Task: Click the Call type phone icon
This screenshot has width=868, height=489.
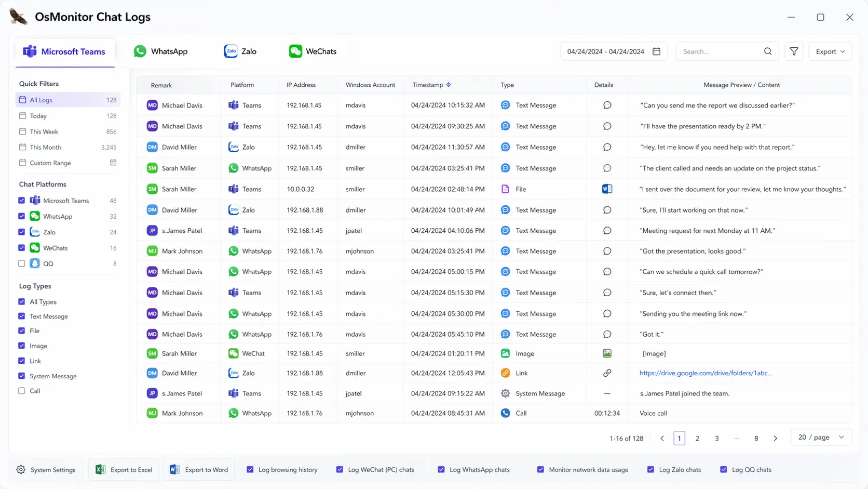Action: coord(505,413)
